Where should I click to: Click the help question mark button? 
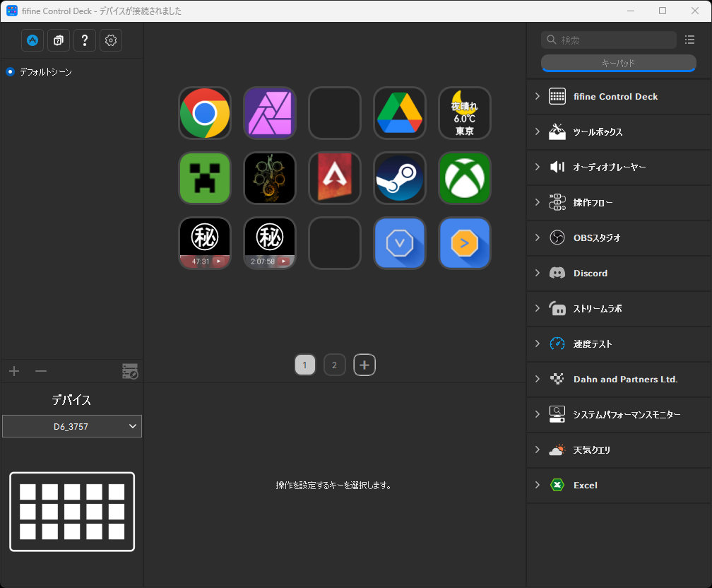coord(85,40)
